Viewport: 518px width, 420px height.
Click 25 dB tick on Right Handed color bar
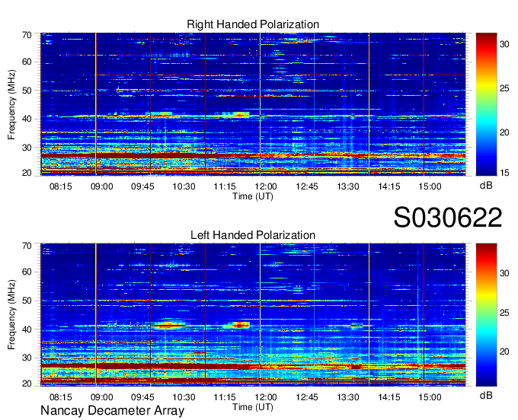[504, 88]
